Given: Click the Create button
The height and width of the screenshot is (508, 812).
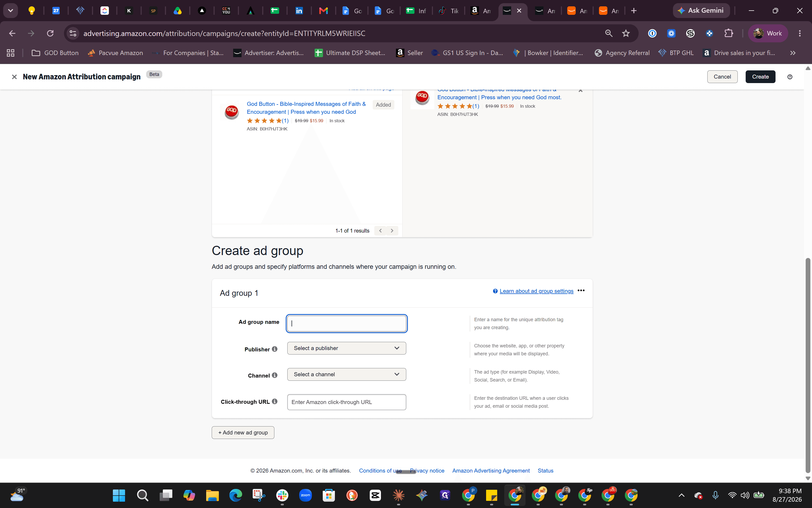Looking at the screenshot, I should [x=760, y=77].
